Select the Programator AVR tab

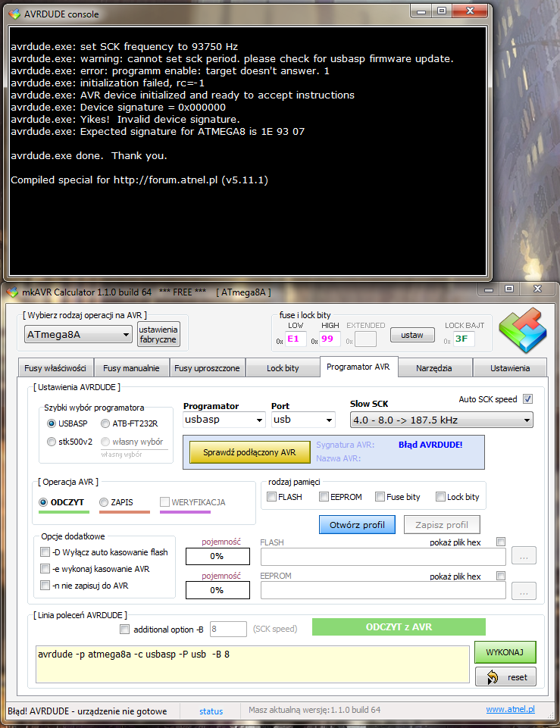pos(358,367)
